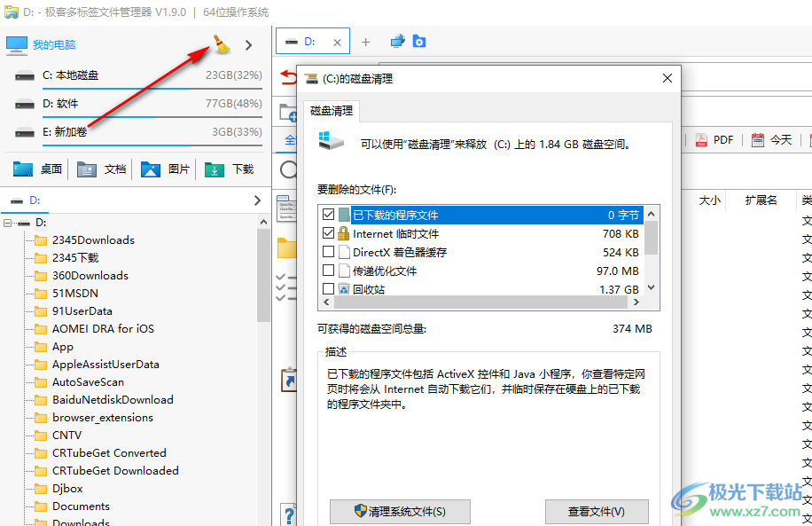Select the 磁盘清理 tab in the dialog
The height and width of the screenshot is (526, 812).
pyautogui.click(x=331, y=111)
